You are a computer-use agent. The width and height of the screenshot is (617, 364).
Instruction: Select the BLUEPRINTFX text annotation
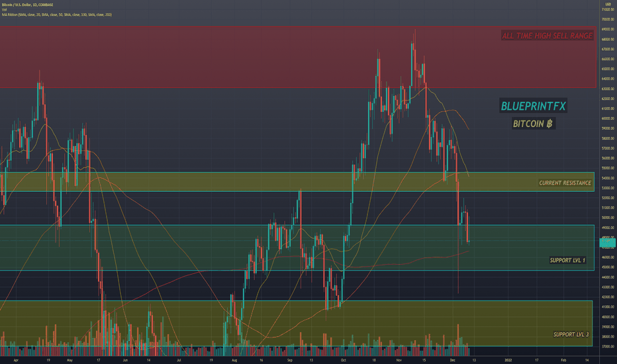533,105
